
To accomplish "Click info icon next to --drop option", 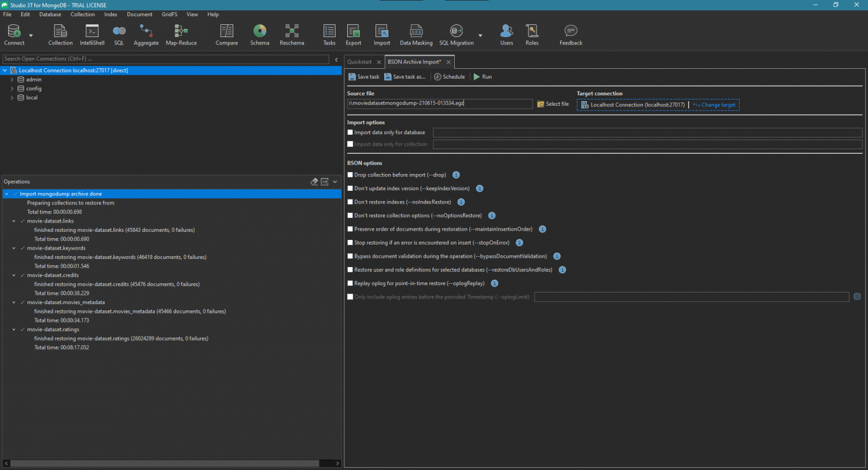I will (456, 175).
